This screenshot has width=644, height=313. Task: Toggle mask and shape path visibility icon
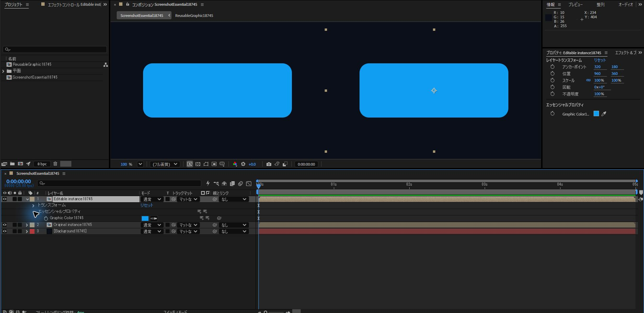(x=206, y=164)
